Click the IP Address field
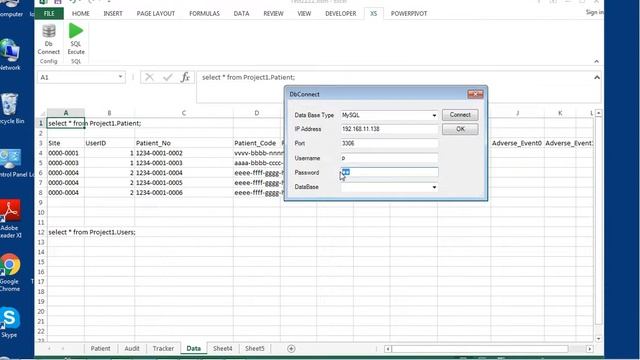The height and width of the screenshot is (360, 640). coord(389,129)
